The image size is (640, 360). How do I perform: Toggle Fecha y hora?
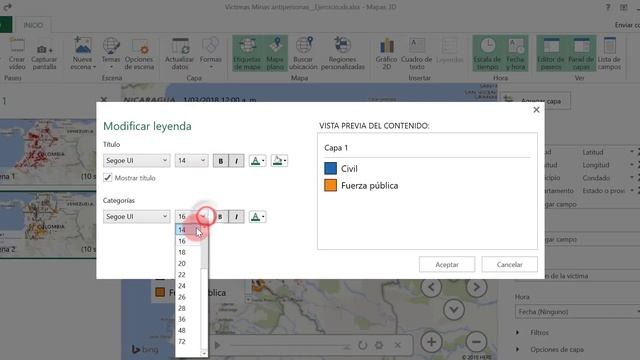coord(516,54)
